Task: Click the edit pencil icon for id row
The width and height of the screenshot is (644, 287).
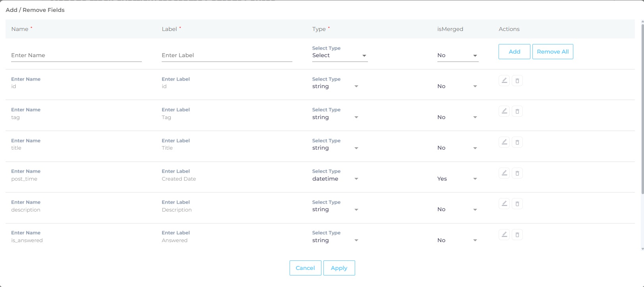Action: pyautogui.click(x=504, y=81)
